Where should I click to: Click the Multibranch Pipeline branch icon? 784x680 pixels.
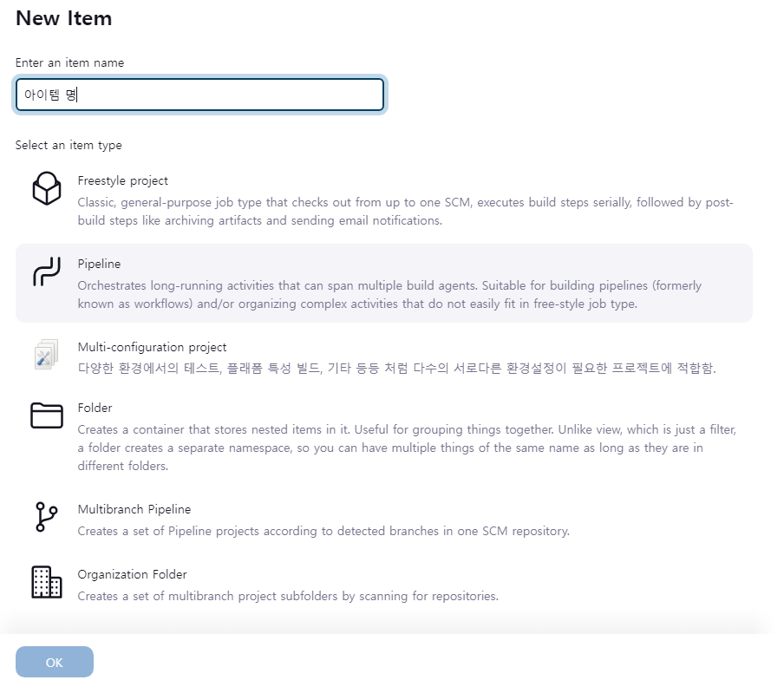pyautogui.click(x=47, y=517)
